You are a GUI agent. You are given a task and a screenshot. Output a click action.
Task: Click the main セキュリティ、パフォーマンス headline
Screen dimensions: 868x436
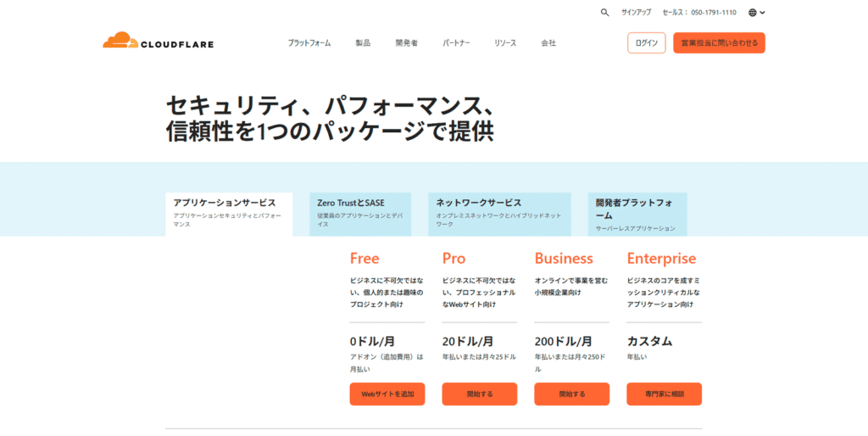coord(330,119)
